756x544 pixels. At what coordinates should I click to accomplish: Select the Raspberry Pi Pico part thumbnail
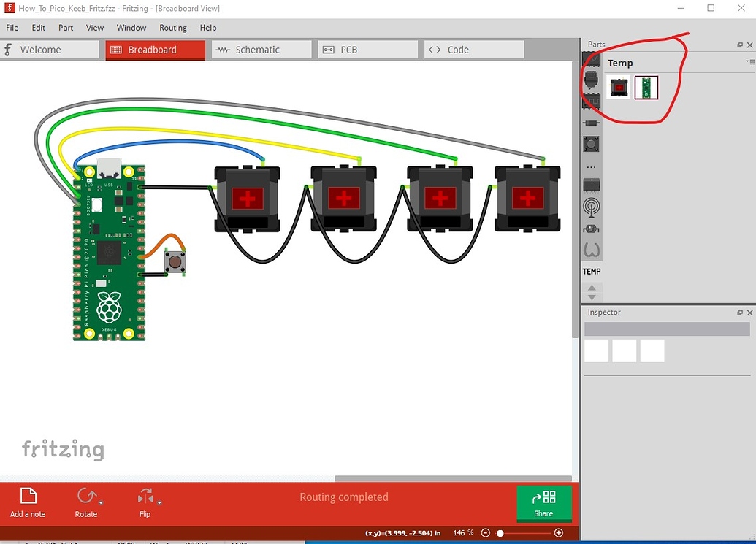(x=646, y=87)
